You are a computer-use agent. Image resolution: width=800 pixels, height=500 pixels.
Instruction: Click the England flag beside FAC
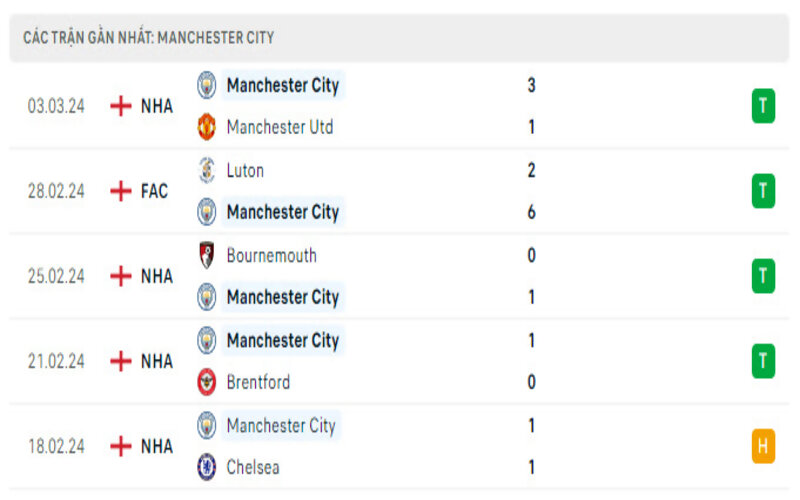pos(121,191)
